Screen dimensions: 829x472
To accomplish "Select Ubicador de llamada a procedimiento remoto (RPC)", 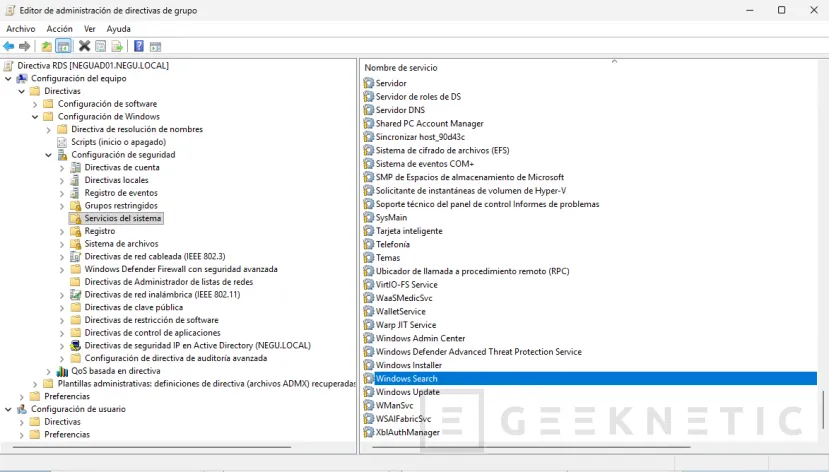I will click(472, 271).
